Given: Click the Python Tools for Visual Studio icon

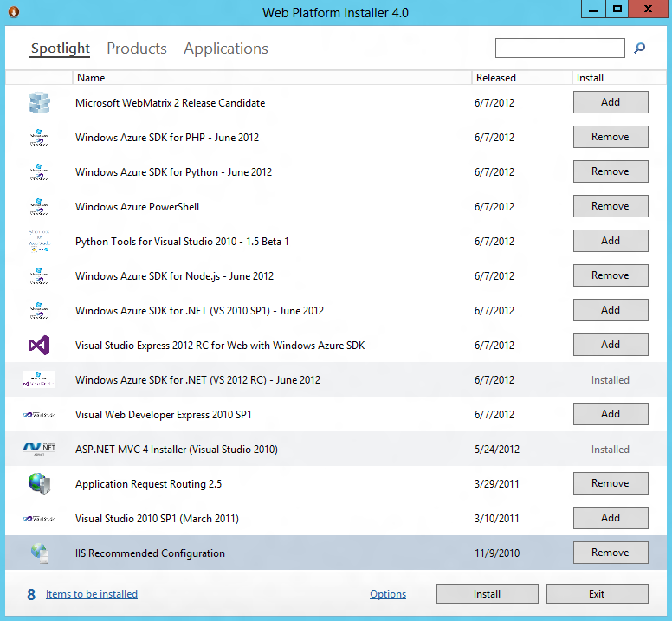Looking at the screenshot, I should pos(40,242).
